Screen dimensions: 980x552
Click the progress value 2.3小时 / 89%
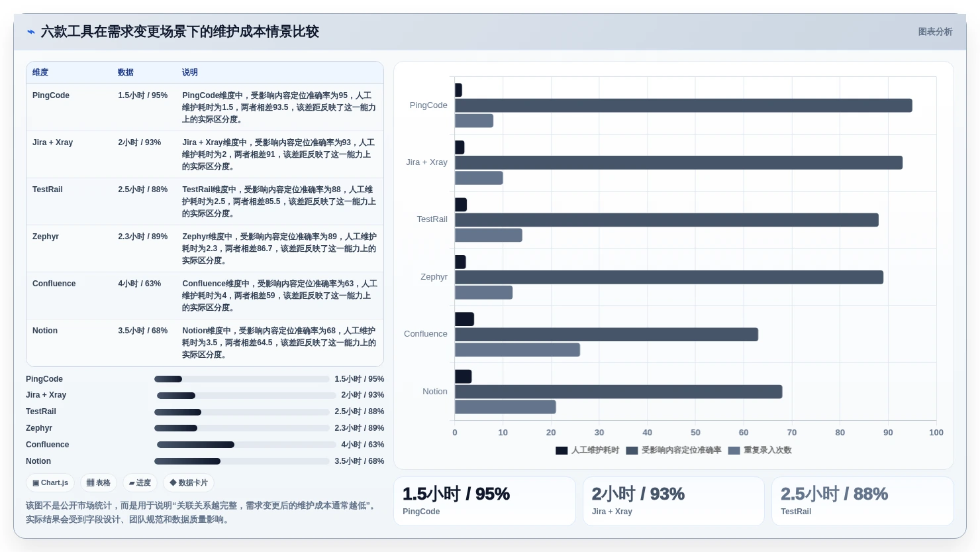[359, 428]
